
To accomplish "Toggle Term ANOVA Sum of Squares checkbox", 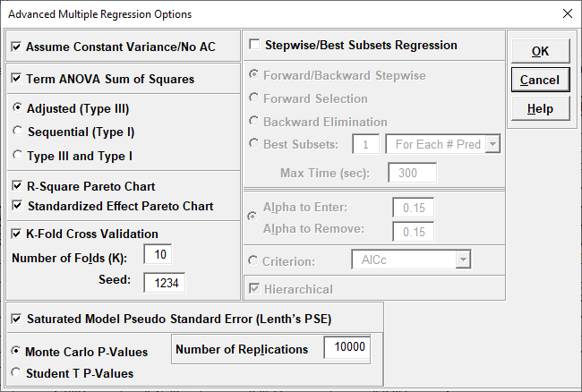I will click(x=16, y=79).
